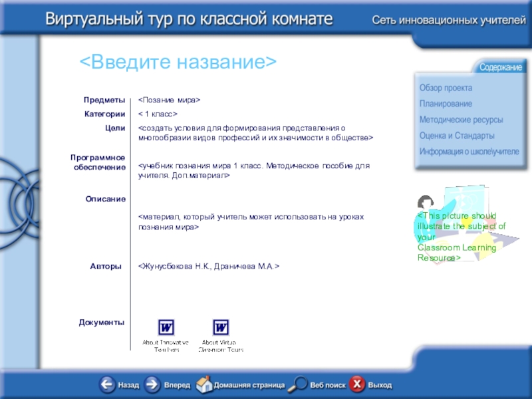Open Информация о школе\учителе page
Image resolution: width=532 pixels, height=399 pixels.
click(x=469, y=152)
